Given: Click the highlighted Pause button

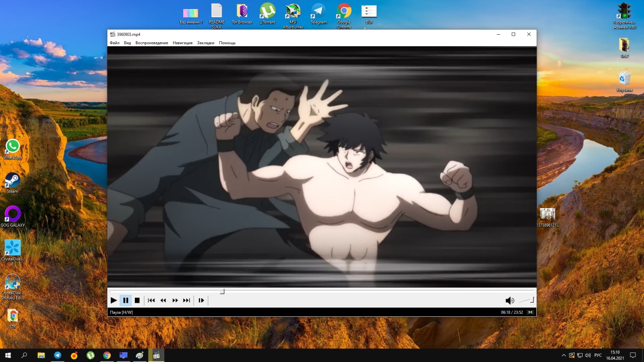Looking at the screenshot, I should (125, 300).
